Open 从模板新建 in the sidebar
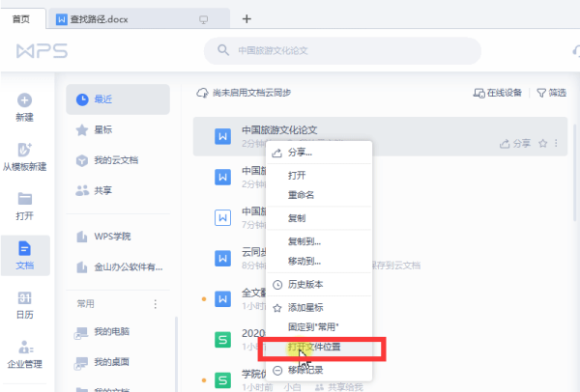This screenshot has height=392, width=580. 24,157
